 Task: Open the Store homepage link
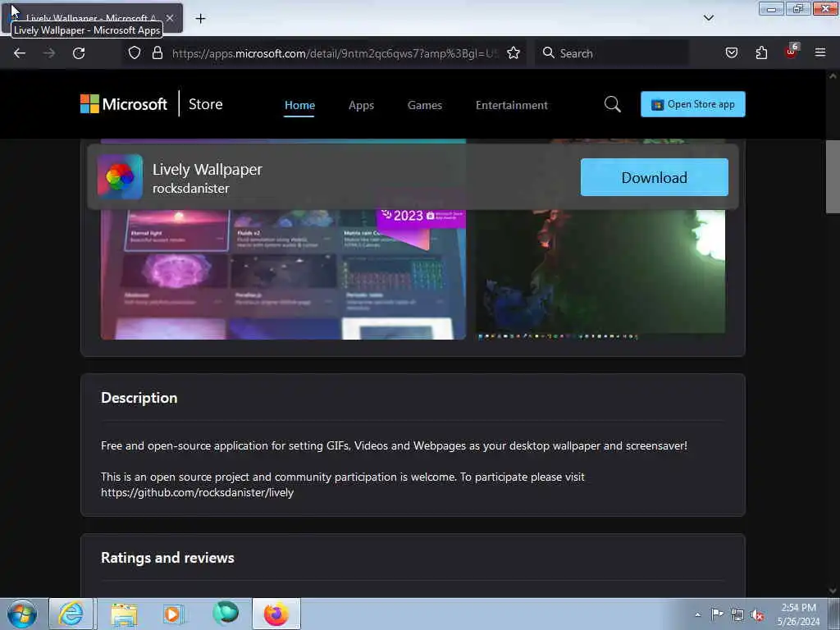[x=206, y=104]
